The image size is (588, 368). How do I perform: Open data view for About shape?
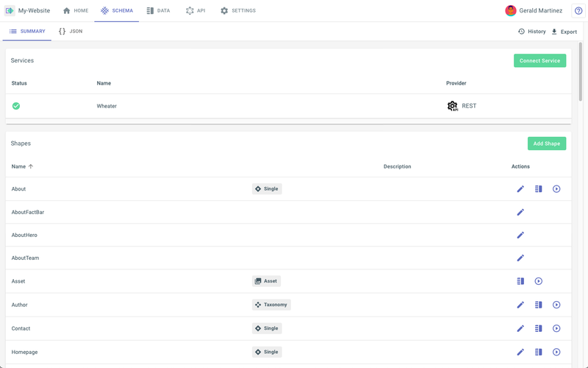538,189
